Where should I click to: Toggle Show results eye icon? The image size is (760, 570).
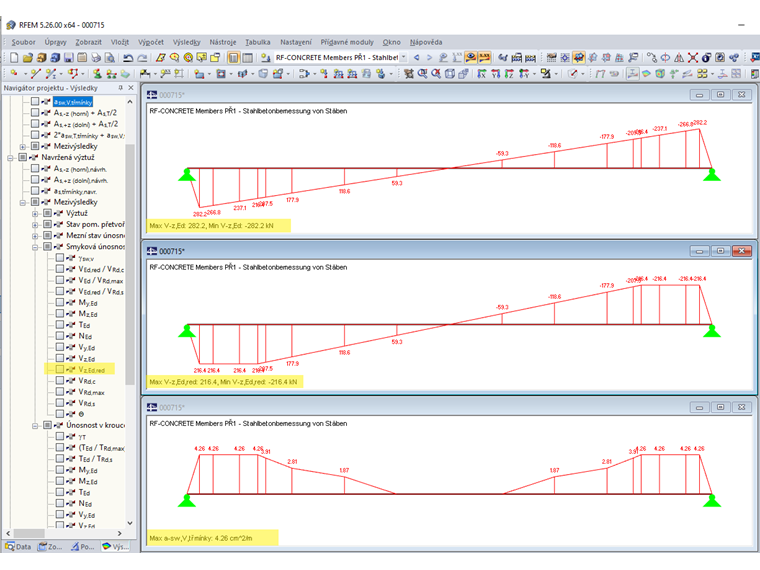(x=470, y=58)
